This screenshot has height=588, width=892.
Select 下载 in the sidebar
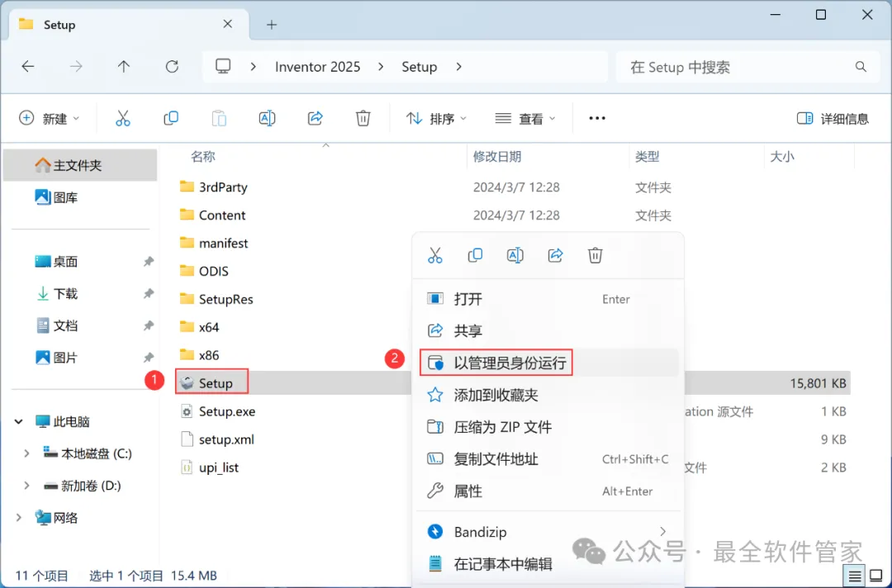(80, 293)
